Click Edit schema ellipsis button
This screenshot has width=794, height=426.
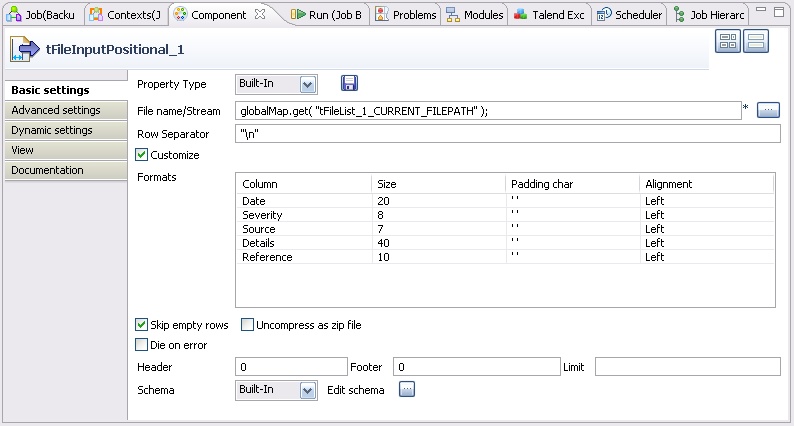(x=406, y=390)
